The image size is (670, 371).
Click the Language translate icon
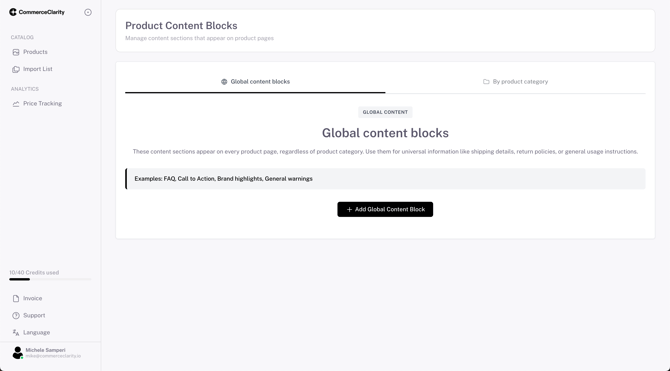[16, 333]
